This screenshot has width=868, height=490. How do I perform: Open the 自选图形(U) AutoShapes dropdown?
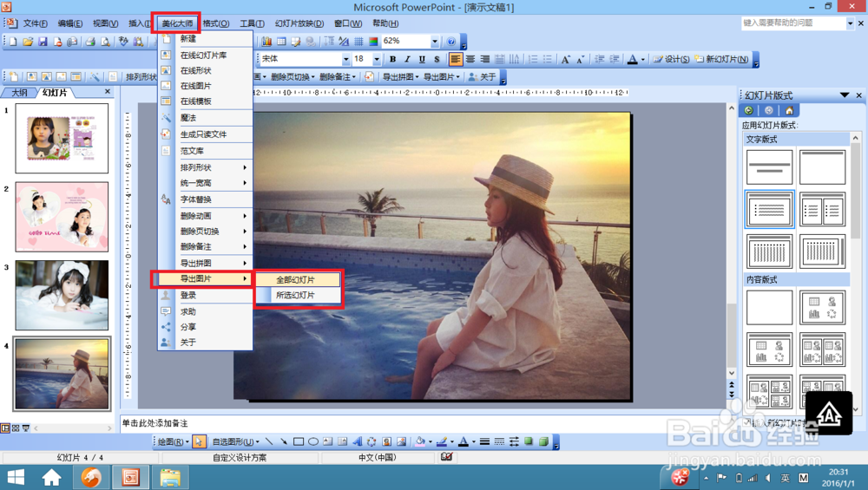tap(236, 441)
